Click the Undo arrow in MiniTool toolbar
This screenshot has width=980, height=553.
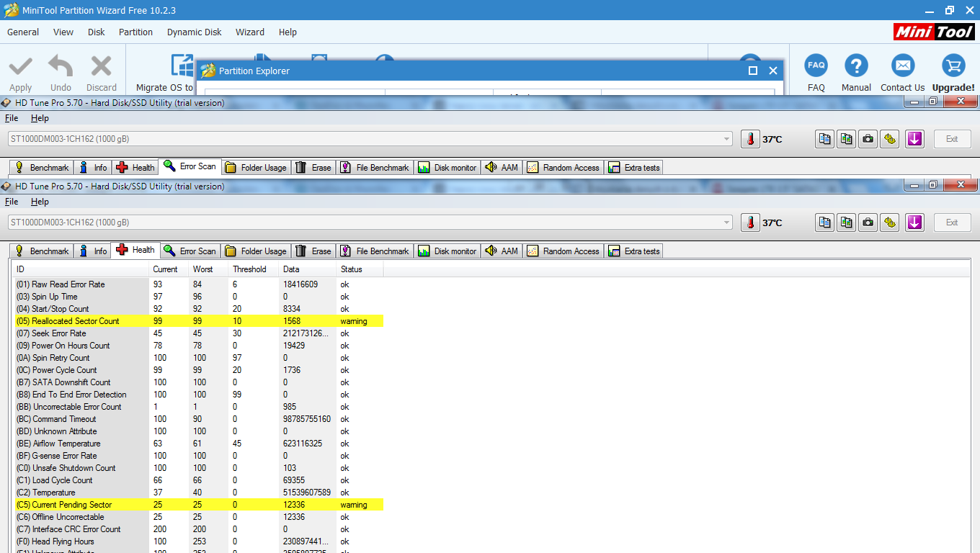point(61,67)
